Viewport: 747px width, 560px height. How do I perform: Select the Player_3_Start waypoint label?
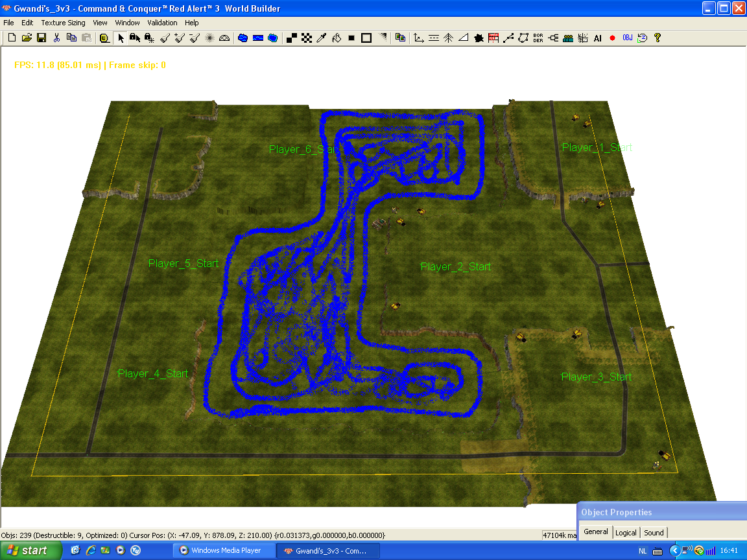597,377
